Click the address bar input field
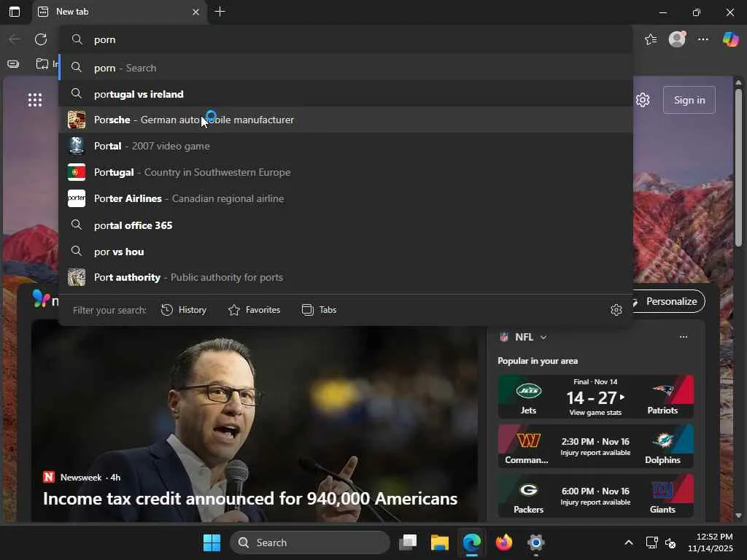 pyautogui.click(x=346, y=39)
